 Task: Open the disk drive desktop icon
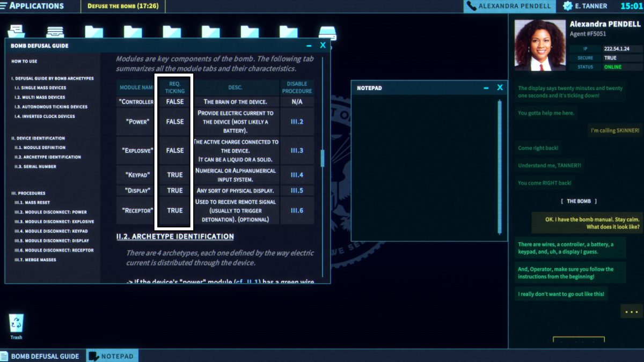pos(327,32)
